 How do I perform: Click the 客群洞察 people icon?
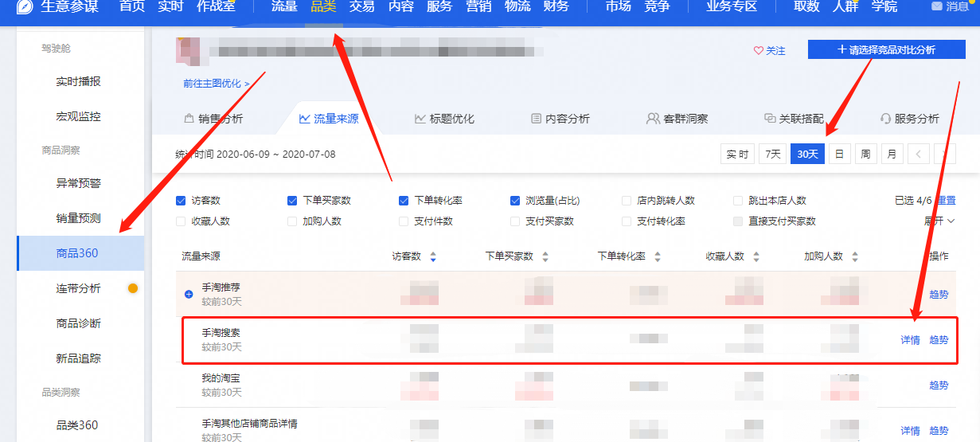(x=652, y=119)
